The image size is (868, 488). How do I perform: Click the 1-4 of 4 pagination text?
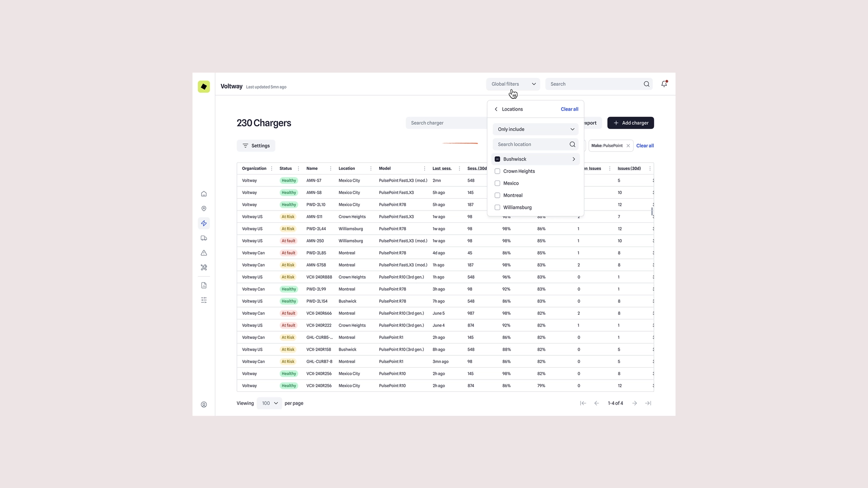click(615, 403)
